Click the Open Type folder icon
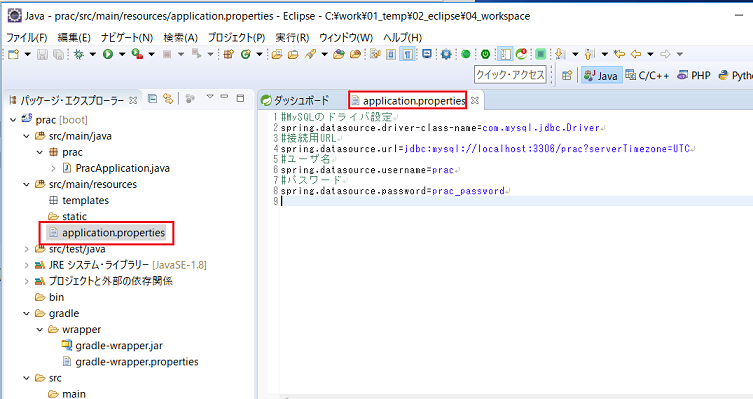The image size is (753, 399). click(277, 54)
